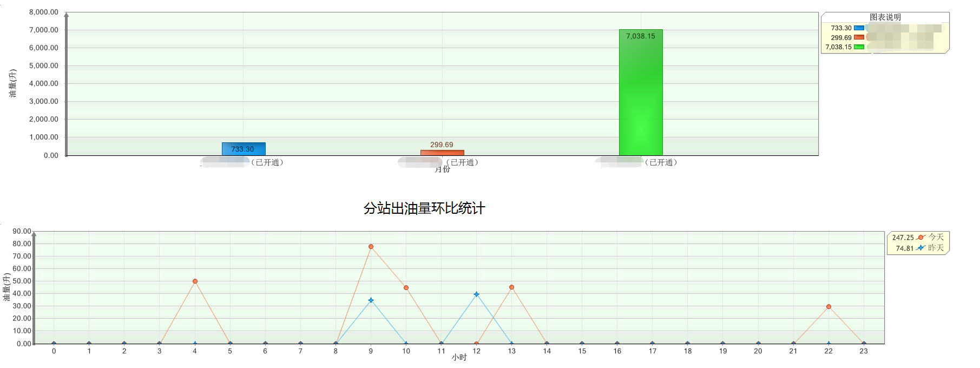This screenshot has height=368, width=980.
Task: Select today's data point at hour 13
Action: point(511,287)
